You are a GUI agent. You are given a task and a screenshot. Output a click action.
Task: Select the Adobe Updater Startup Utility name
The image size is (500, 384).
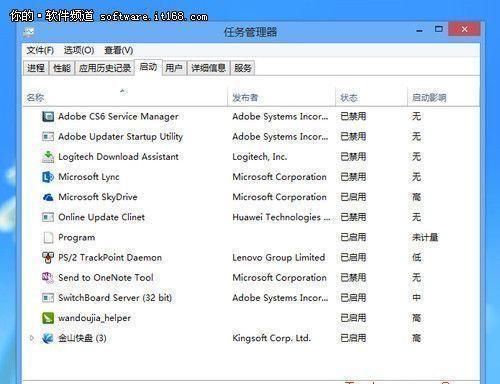click(120, 137)
